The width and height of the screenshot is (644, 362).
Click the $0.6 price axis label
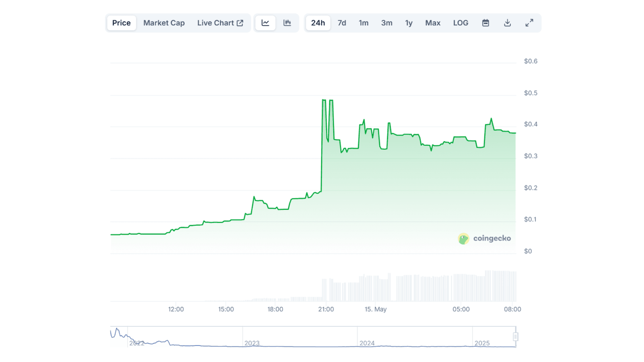pyautogui.click(x=531, y=61)
